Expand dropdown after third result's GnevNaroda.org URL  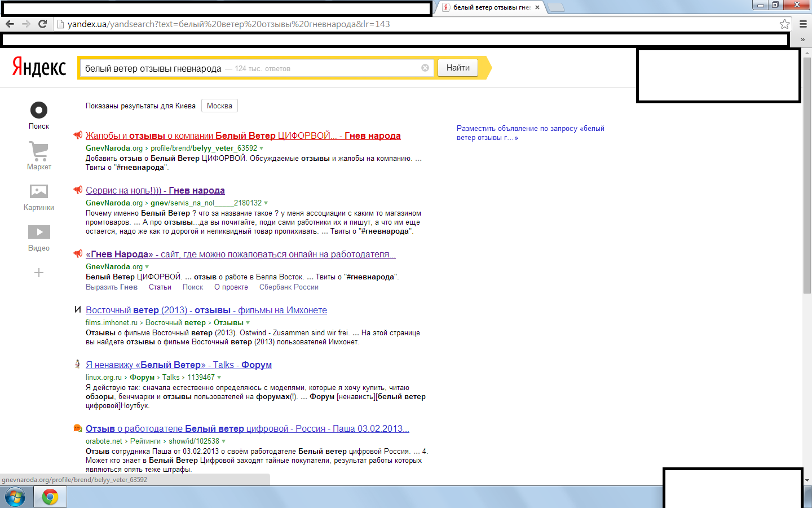147,267
